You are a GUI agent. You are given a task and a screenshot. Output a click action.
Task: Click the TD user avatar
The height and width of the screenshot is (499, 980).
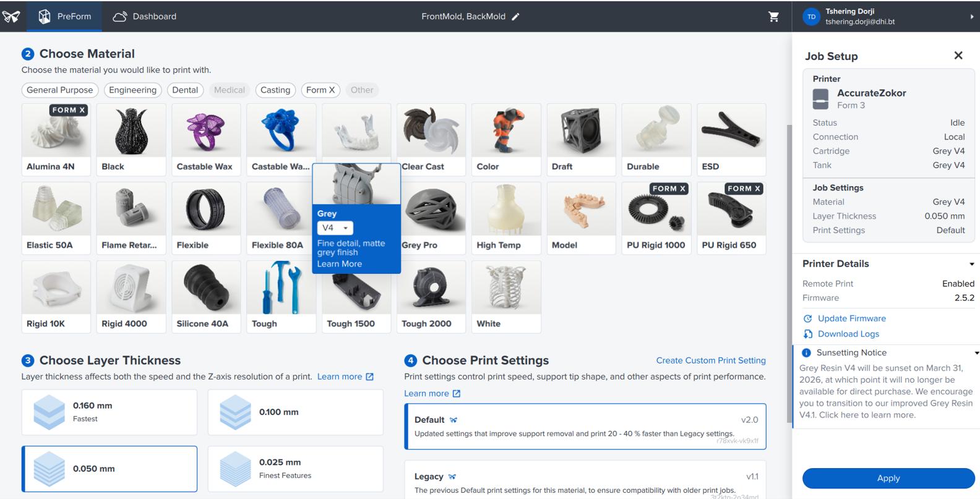[811, 17]
